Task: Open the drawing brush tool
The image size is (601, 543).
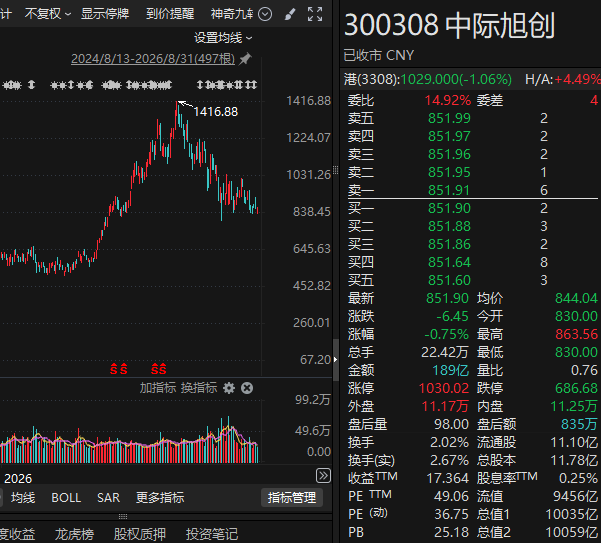Action: pos(291,14)
